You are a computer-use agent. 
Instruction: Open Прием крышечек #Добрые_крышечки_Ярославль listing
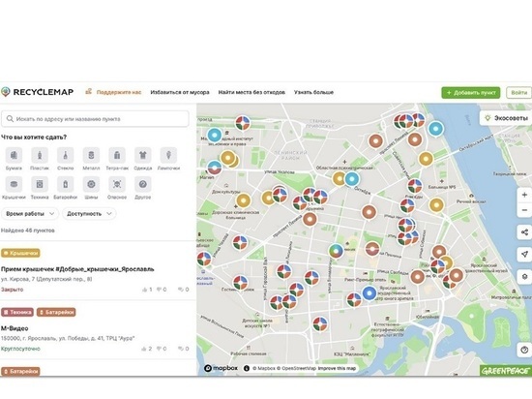tap(77, 269)
